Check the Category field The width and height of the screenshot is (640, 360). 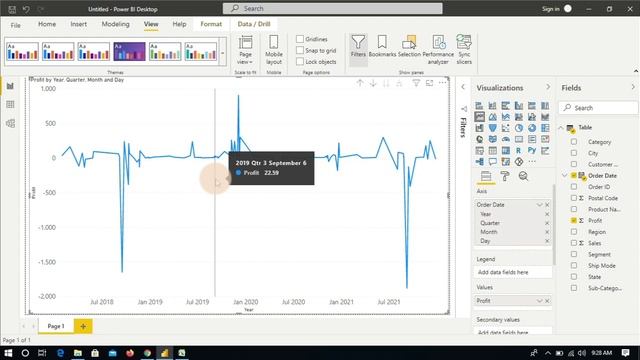pyautogui.click(x=574, y=142)
